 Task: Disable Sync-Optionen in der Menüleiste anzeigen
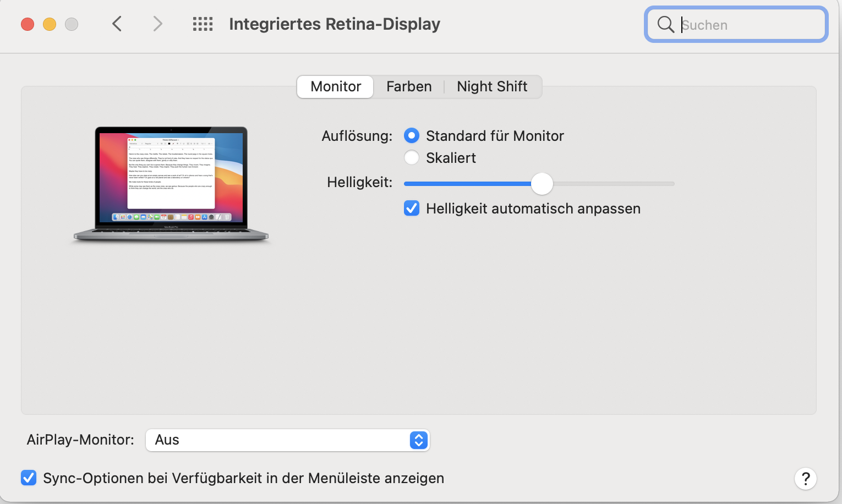(x=29, y=478)
